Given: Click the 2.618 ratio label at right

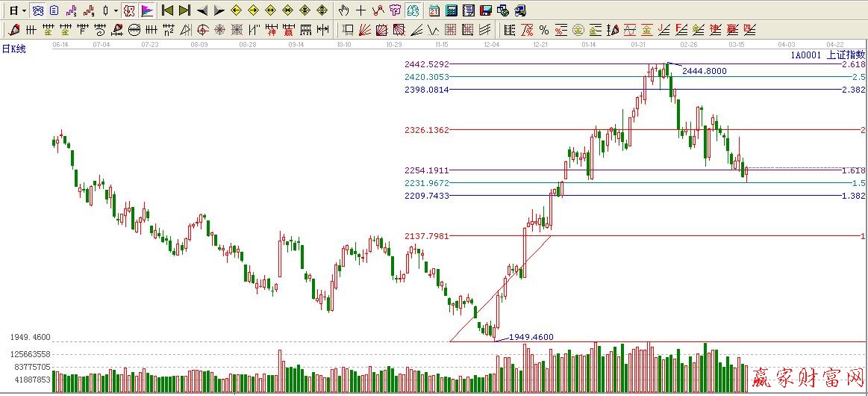Looking at the screenshot, I should (853, 64).
